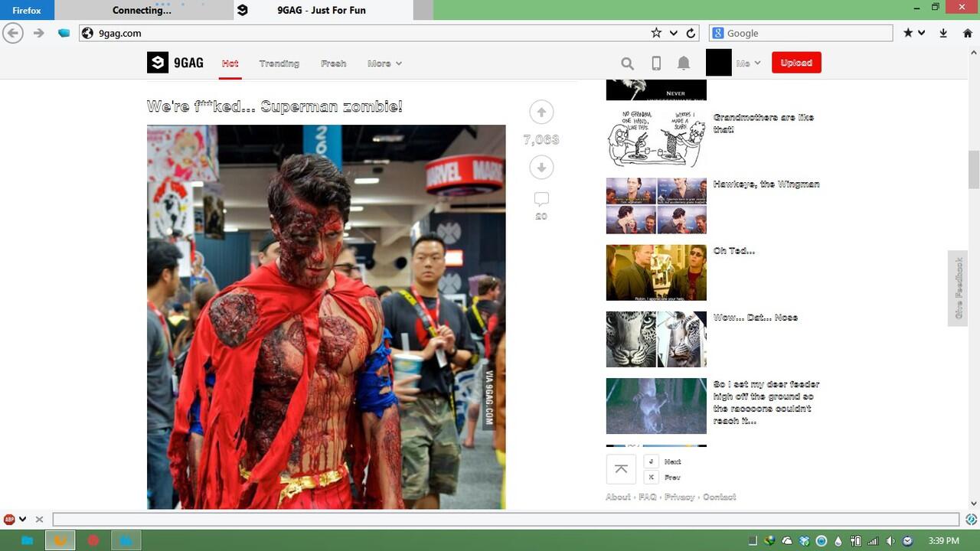Click the Give Feedback side tab
This screenshot has width=980, height=551.
959,289
